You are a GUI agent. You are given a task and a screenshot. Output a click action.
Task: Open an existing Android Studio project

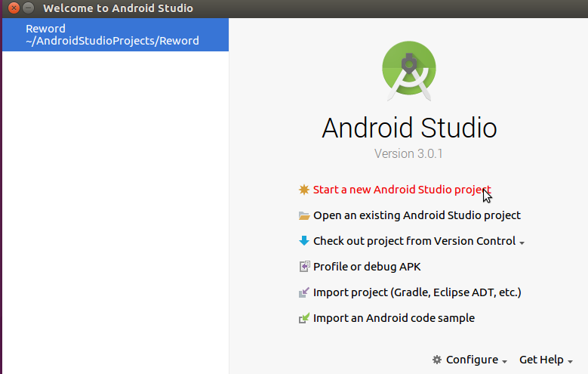pyautogui.click(x=417, y=215)
